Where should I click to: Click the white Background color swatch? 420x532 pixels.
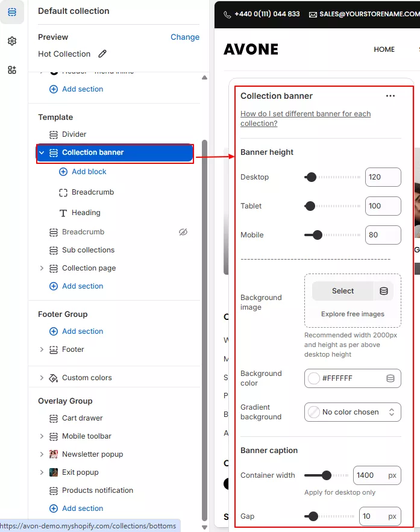point(314,378)
